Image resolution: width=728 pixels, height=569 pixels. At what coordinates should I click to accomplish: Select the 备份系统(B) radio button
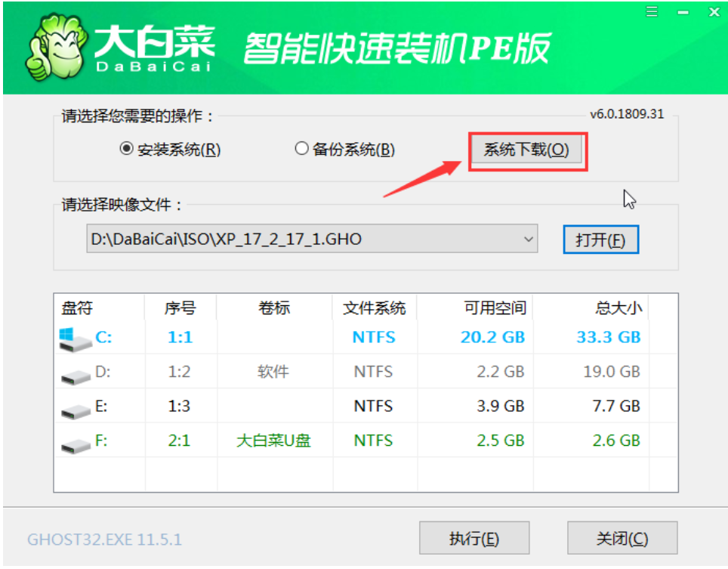[x=301, y=149]
